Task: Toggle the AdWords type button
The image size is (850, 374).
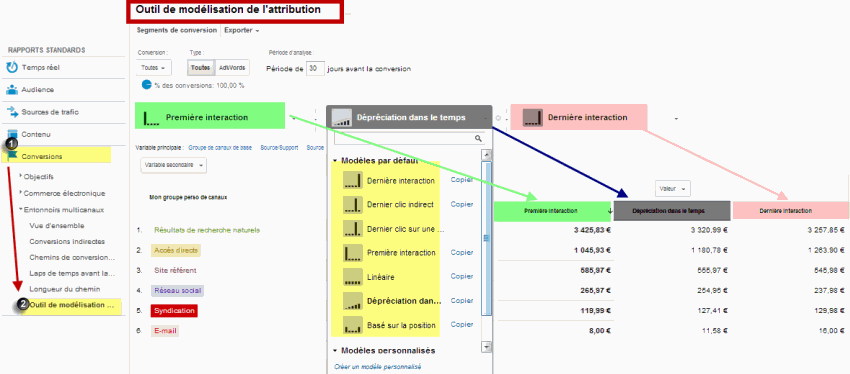Action: pos(232,68)
